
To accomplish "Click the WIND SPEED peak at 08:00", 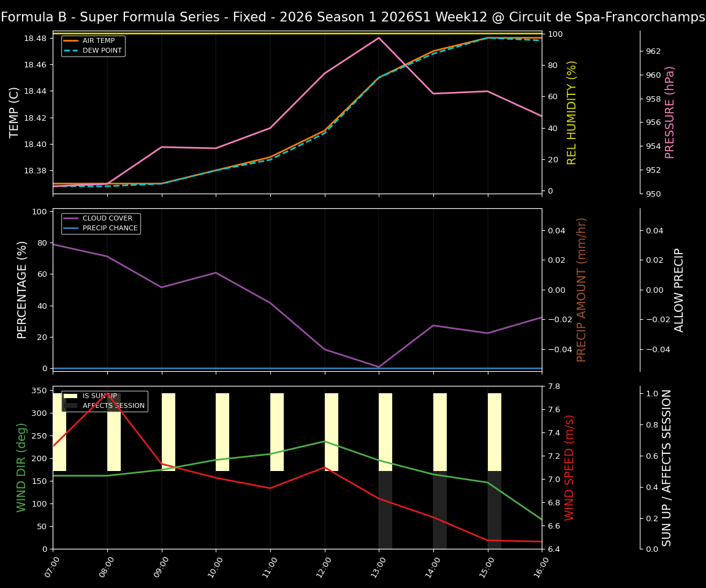I will coord(106,394).
